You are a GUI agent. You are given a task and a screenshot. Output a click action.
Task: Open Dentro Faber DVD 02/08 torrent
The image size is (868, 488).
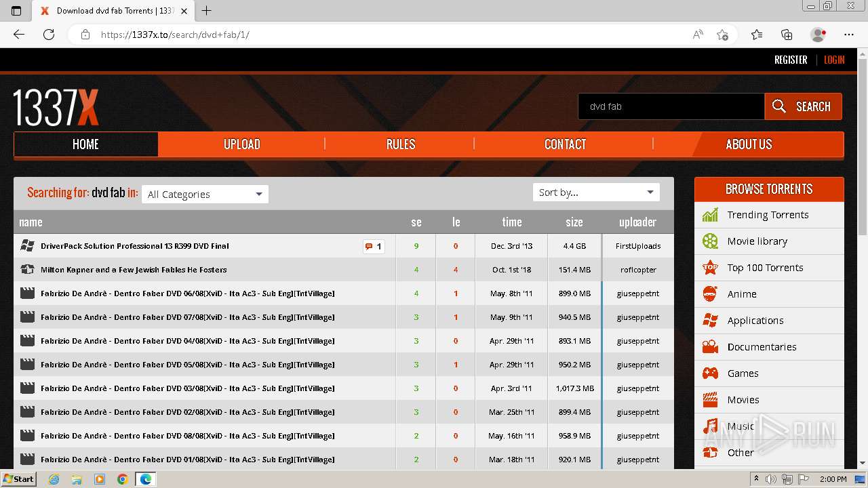188,412
